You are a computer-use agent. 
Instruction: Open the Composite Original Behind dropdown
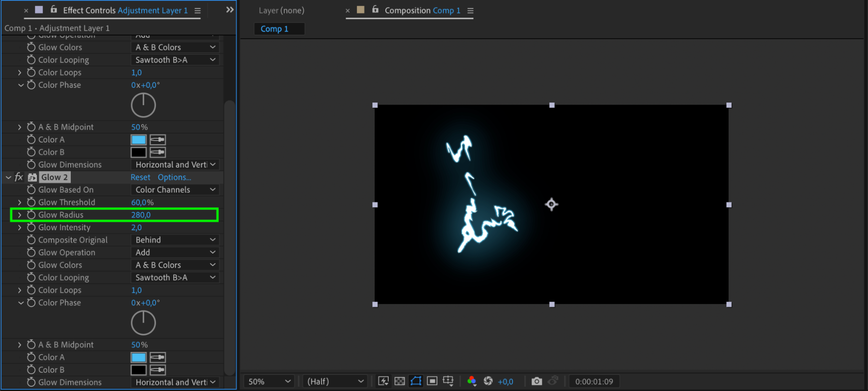[175, 240]
